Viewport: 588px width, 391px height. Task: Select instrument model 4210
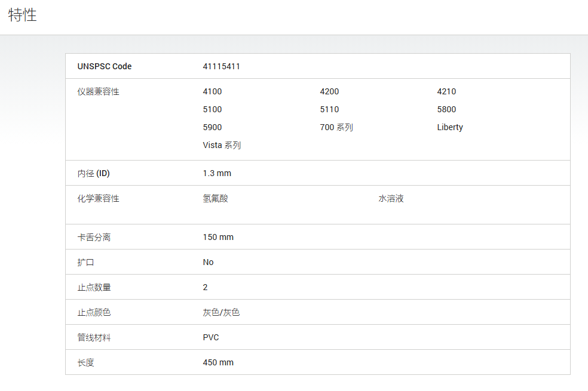coord(446,91)
